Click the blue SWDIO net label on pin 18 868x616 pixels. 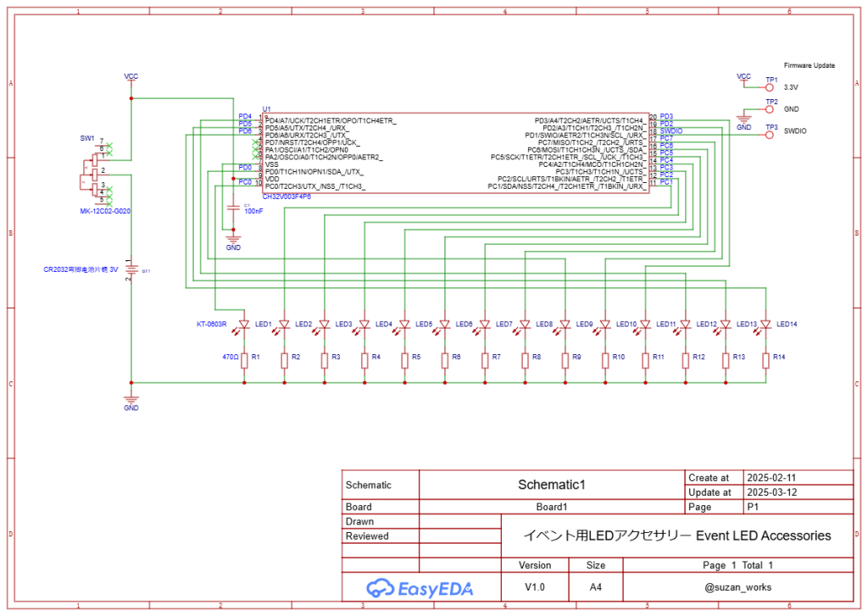click(671, 131)
